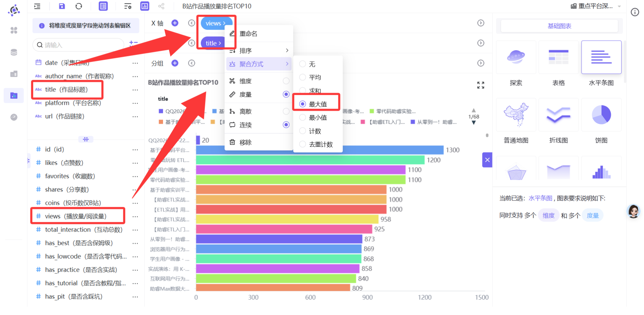Expand the chart to fullscreen
Viewport: 644px width, 315px height.
481,85
